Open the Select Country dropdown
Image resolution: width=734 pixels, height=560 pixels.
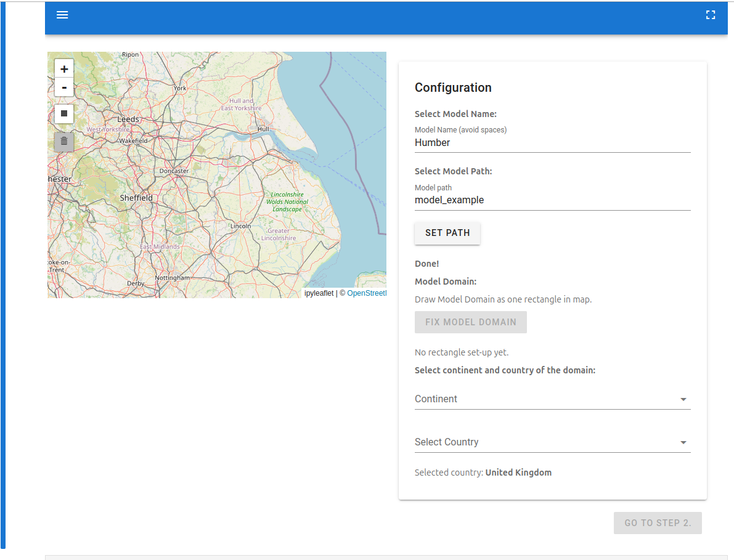pos(552,442)
